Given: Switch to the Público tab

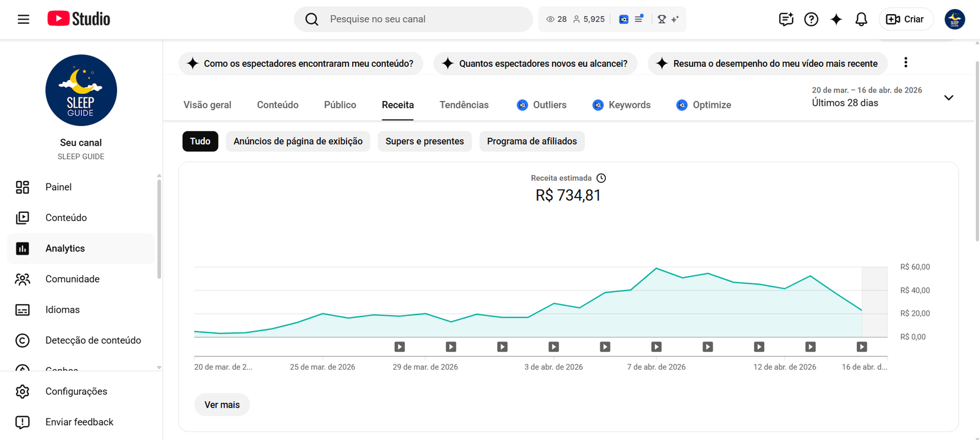Looking at the screenshot, I should pyautogui.click(x=340, y=105).
